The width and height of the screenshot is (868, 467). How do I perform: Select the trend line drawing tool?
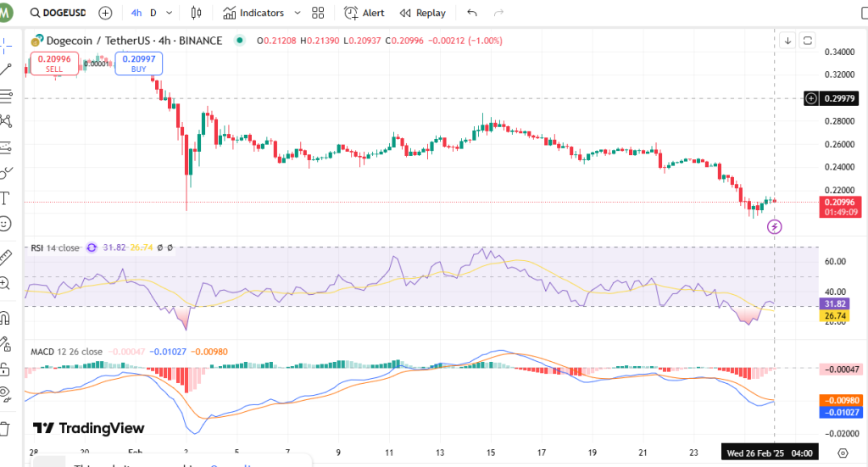point(6,69)
